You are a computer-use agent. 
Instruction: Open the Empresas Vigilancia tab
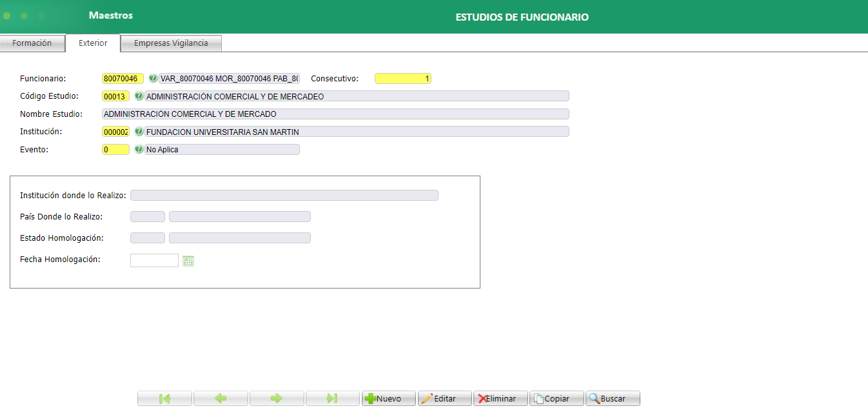pos(170,43)
